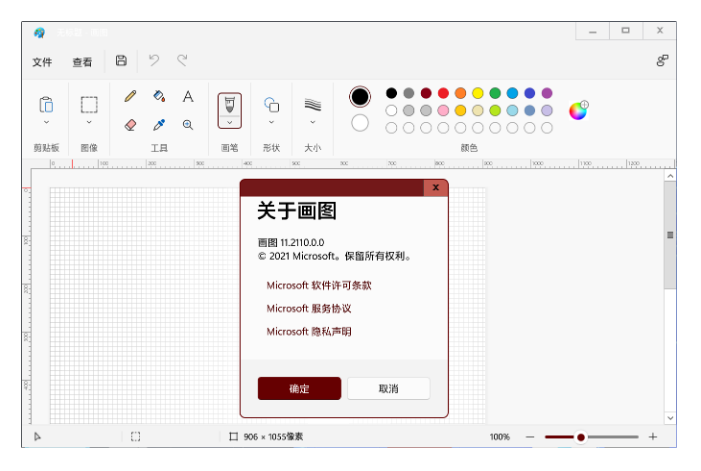
Task: Click the selection size icon in status bar
Action: [x=135, y=436]
